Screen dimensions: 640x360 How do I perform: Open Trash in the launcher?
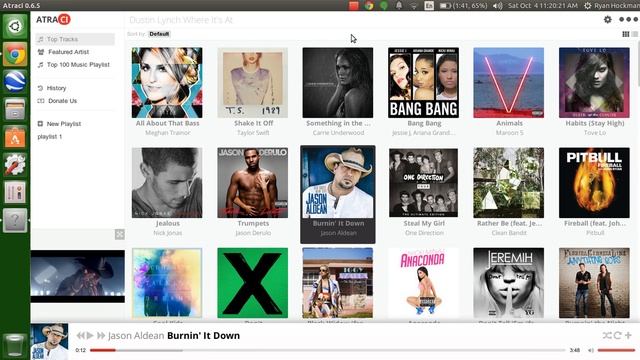(15, 345)
